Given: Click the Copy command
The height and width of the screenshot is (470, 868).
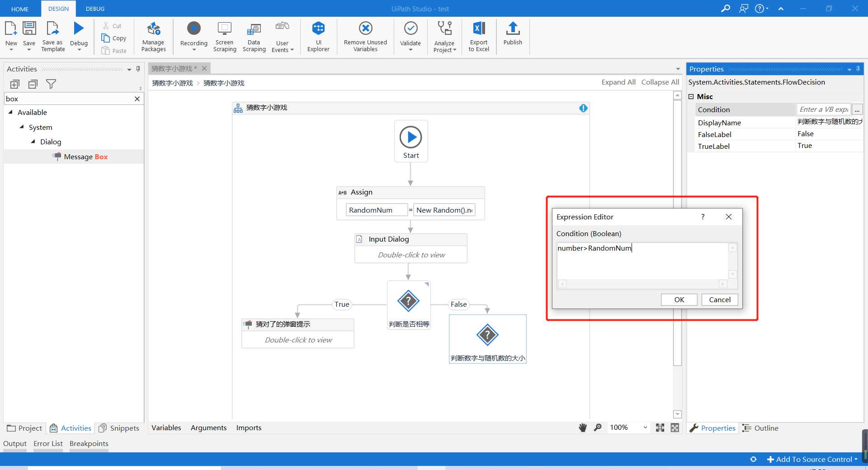Looking at the screenshot, I should click(x=114, y=38).
